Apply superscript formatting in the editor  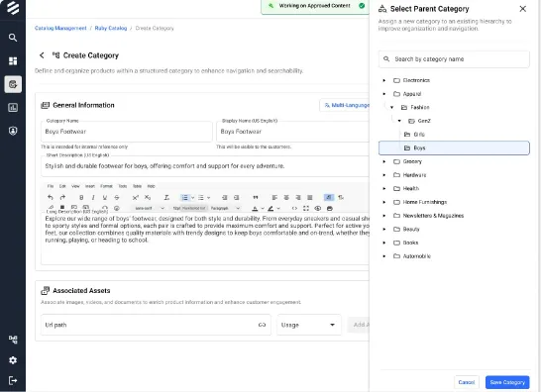135,198
